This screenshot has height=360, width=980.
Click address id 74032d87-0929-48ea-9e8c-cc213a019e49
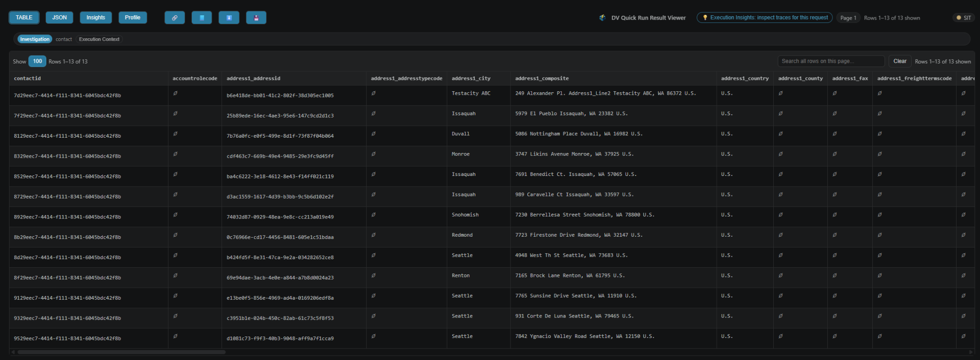point(280,217)
